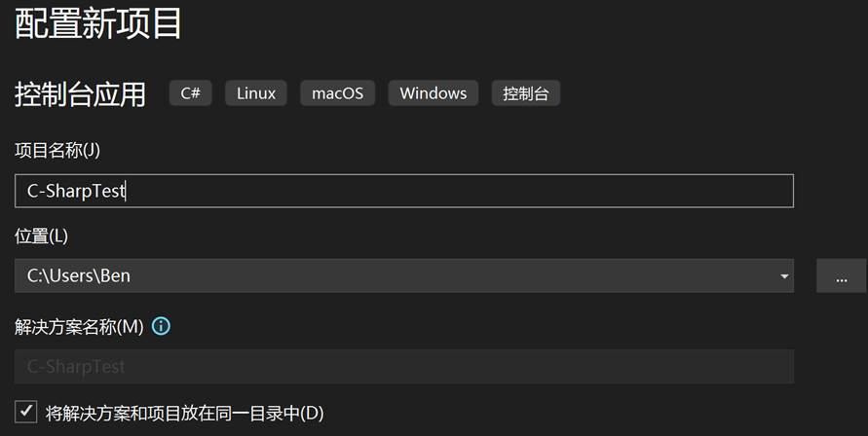This screenshot has height=436, width=868.
Task: Click the C-SharpTest text in project name
Action: point(77,191)
